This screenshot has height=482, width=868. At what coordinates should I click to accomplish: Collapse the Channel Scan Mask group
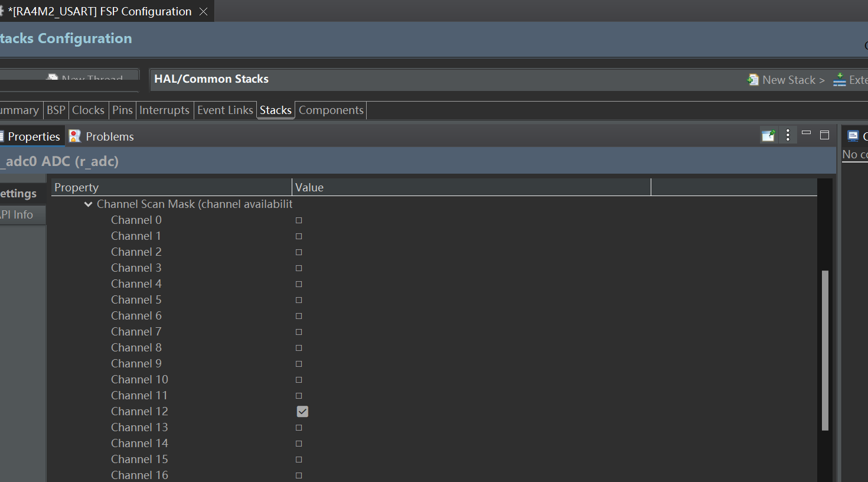tap(88, 204)
